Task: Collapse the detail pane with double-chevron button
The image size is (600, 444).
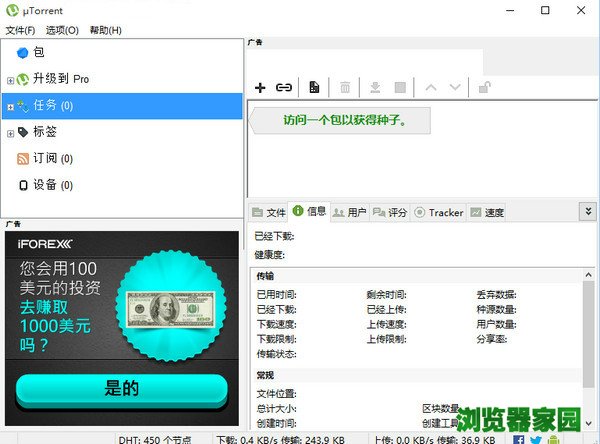Action: [587, 211]
